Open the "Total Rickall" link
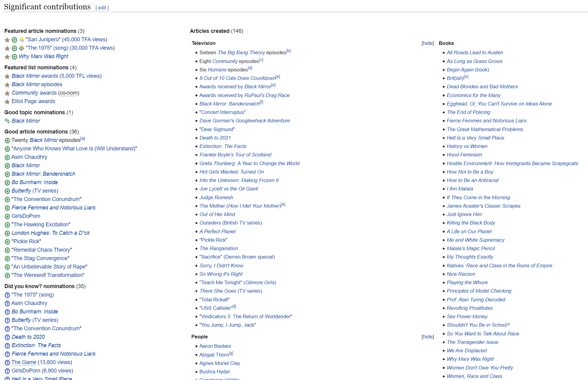 pyautogui.click(x=214, y=300)
